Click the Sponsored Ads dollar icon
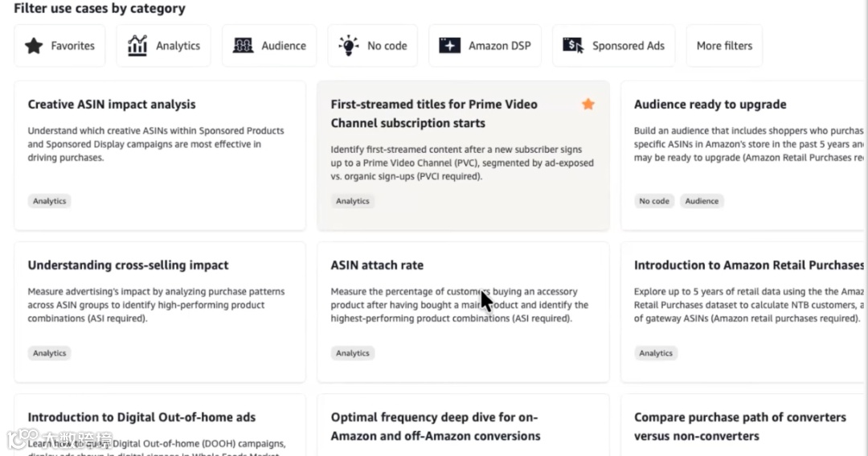The width and height of the screenshot is (868, 456). tap(573, 46)
